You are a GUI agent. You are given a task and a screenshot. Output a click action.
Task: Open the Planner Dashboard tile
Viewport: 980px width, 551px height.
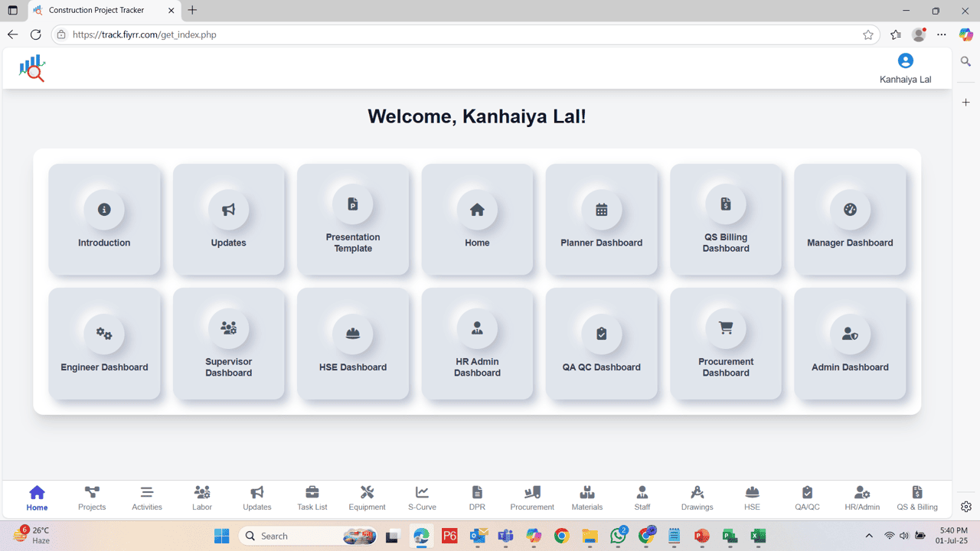[x=602, y=220]
